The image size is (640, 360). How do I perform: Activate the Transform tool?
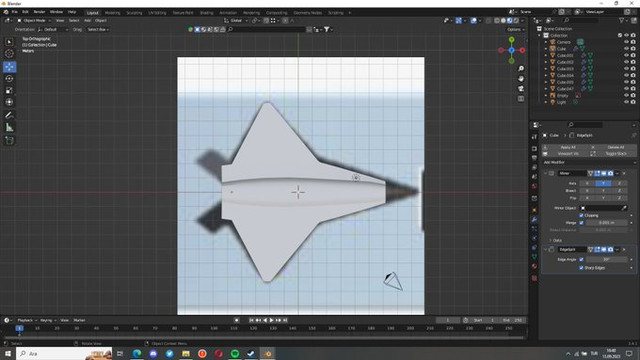pyautogui.click(x=9, y=102)
